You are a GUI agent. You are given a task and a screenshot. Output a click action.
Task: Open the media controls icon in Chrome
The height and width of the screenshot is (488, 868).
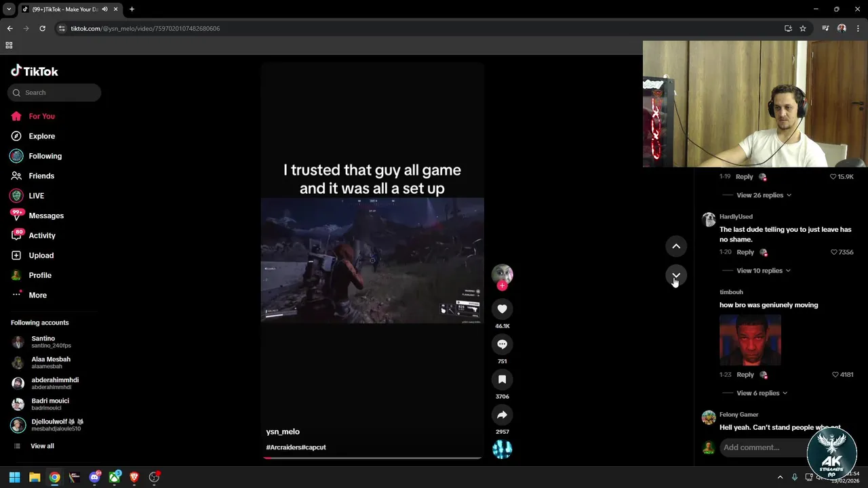825,28
